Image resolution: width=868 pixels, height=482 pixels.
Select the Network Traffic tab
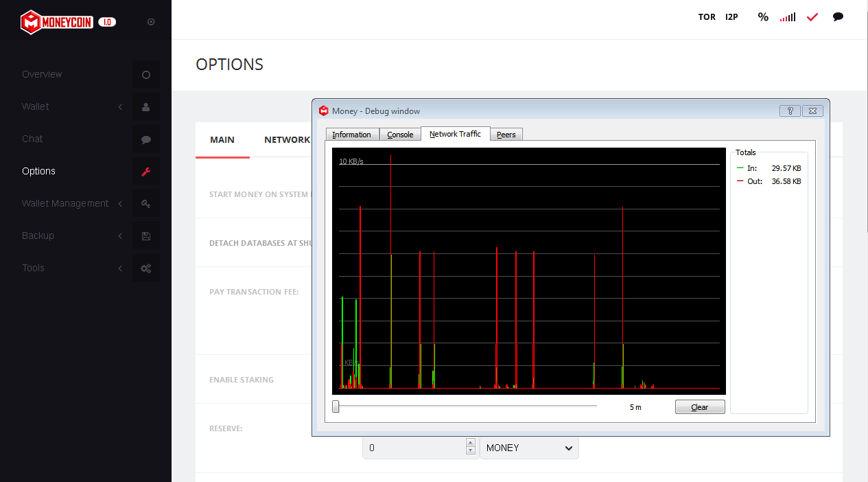point(455,134)
